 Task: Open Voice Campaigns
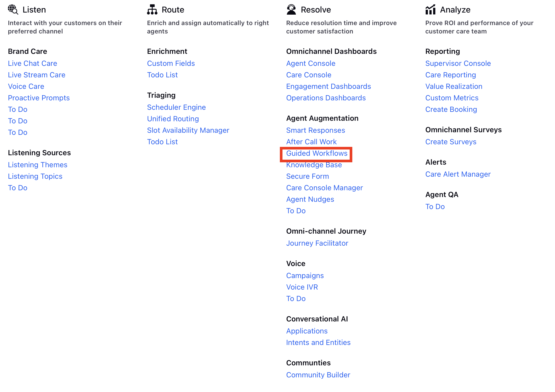(305, 276)
